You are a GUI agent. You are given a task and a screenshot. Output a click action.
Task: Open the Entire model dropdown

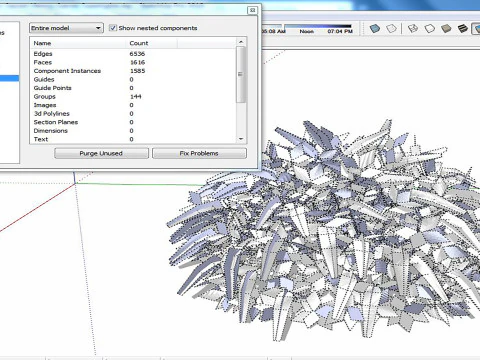click(x=66, y=28)
